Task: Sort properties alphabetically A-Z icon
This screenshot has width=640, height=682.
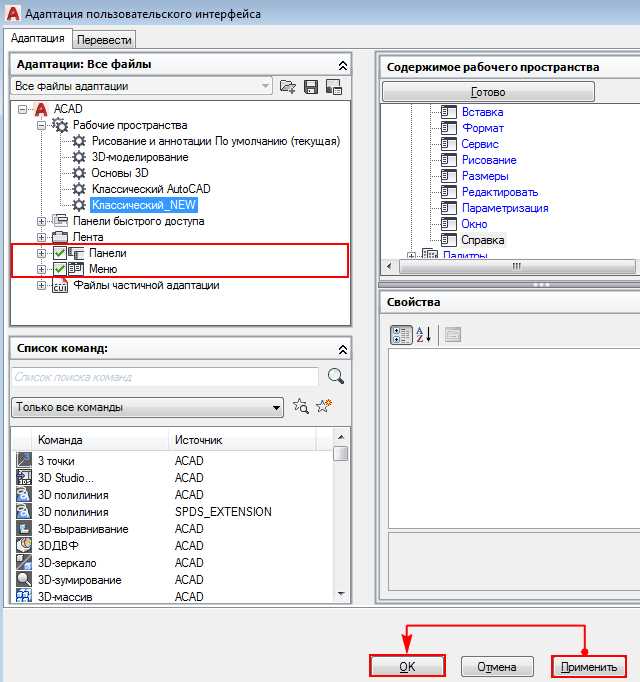Action: click(423, 334)
